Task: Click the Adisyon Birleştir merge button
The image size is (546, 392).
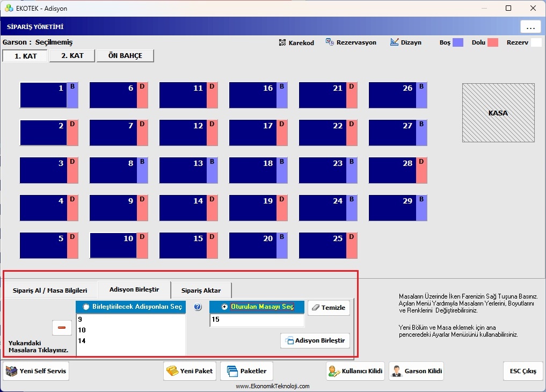Action: coord(315,340)
